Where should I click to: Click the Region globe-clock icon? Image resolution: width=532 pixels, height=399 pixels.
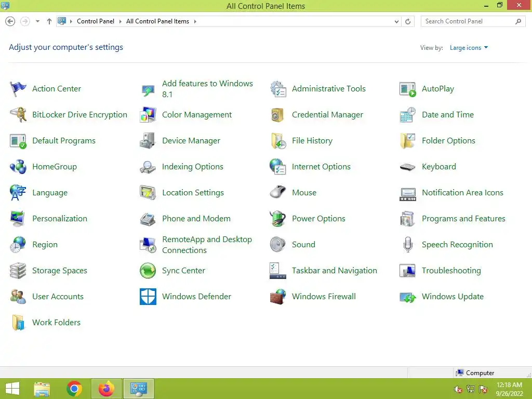pos(18,245)
